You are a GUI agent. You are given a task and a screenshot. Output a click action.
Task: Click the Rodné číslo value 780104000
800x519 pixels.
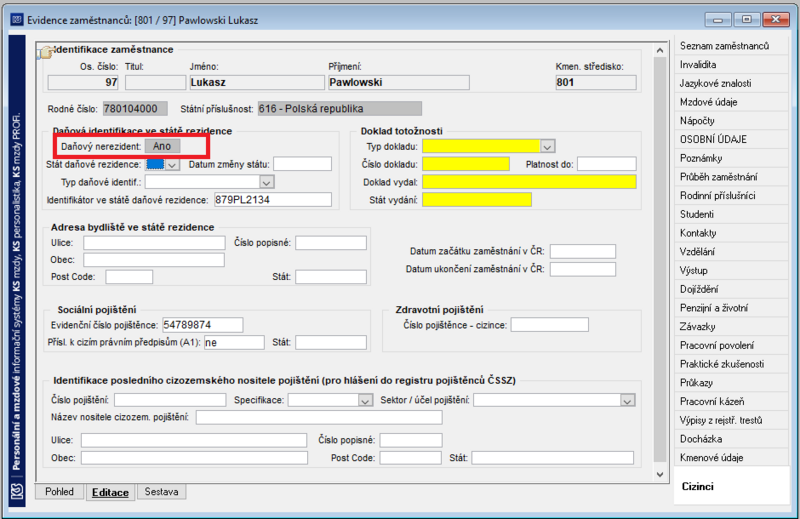[135, 109]
